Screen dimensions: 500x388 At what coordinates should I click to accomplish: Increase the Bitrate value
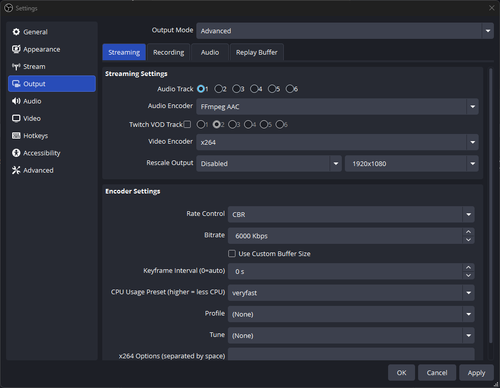468,232
